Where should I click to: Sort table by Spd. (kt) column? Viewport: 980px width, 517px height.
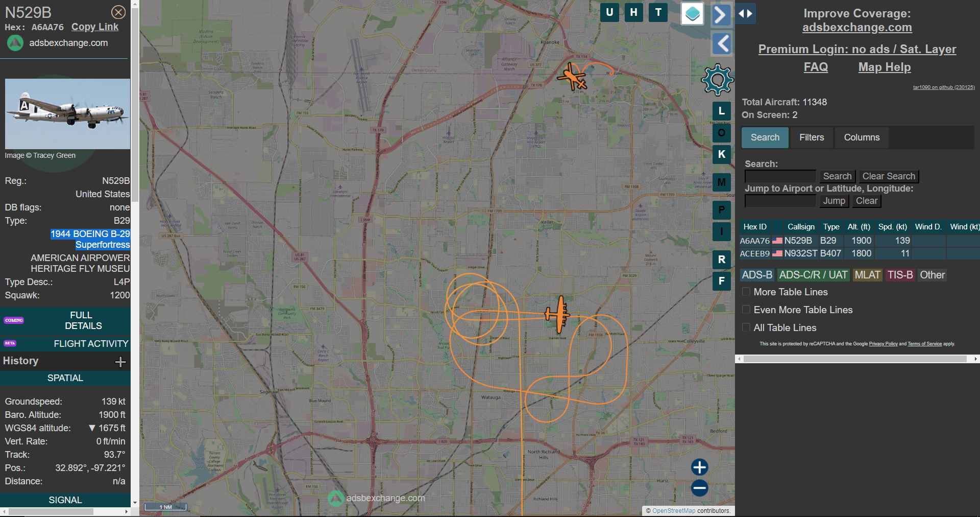(x=892, y=227)
